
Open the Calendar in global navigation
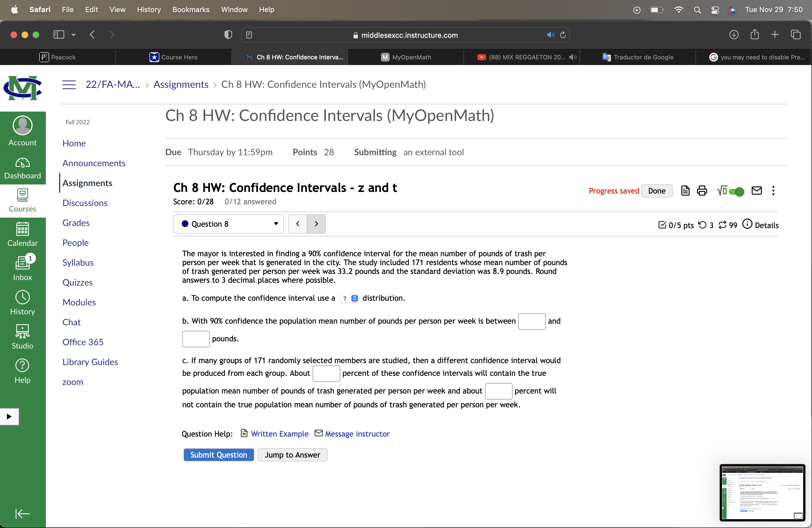(x=23, y=234)
